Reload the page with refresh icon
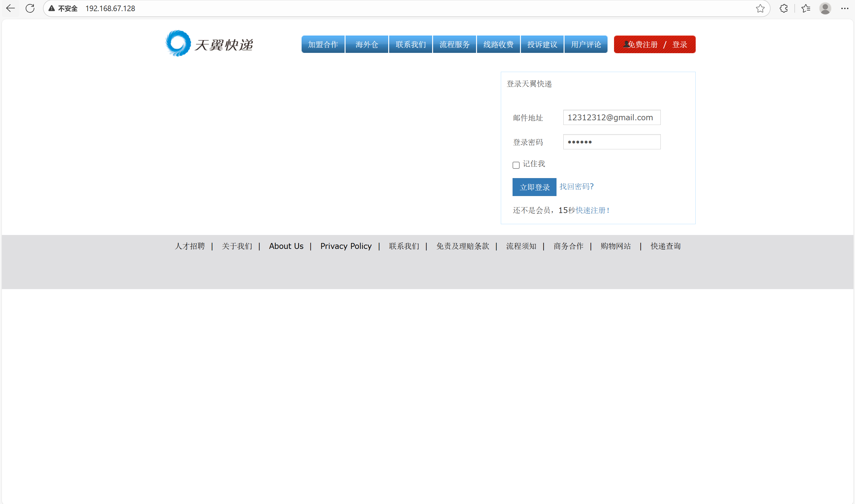Image resolution: width=855 pixels, height=504 pixels. pos(30,8)
